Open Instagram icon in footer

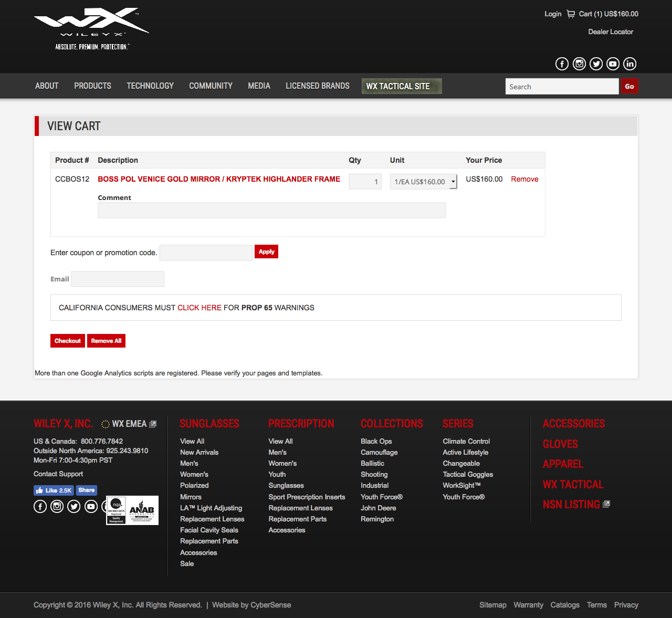(x=57, y=507)
